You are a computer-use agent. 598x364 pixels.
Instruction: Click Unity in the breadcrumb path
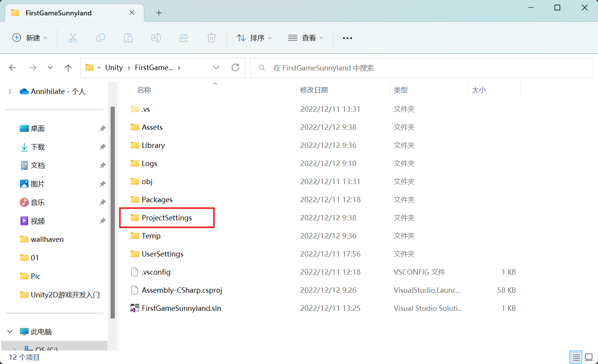[114, 67]
